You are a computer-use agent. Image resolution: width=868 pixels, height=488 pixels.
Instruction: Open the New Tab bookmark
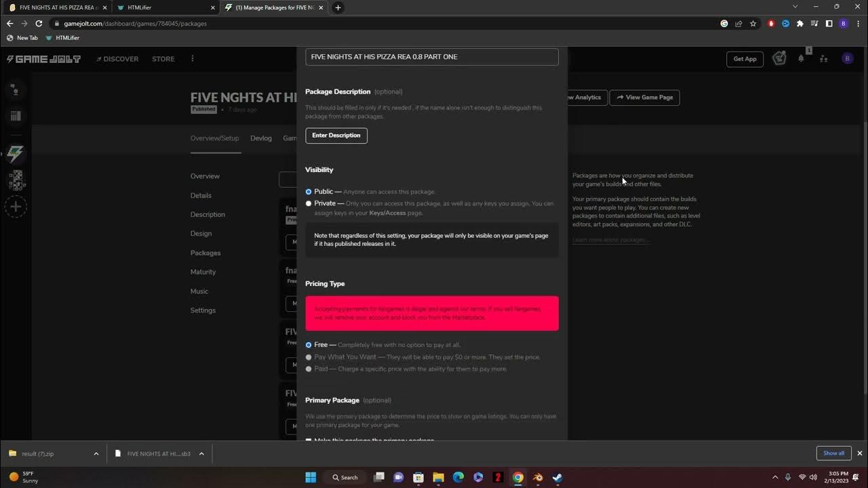[22, 38]
